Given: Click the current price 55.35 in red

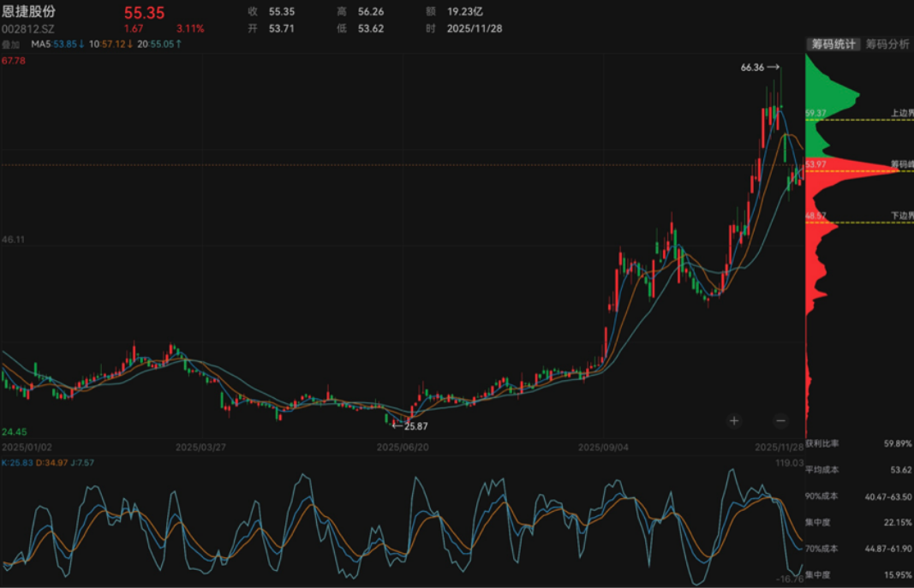Looking at the screenshot, I should [x=144, y=13].
